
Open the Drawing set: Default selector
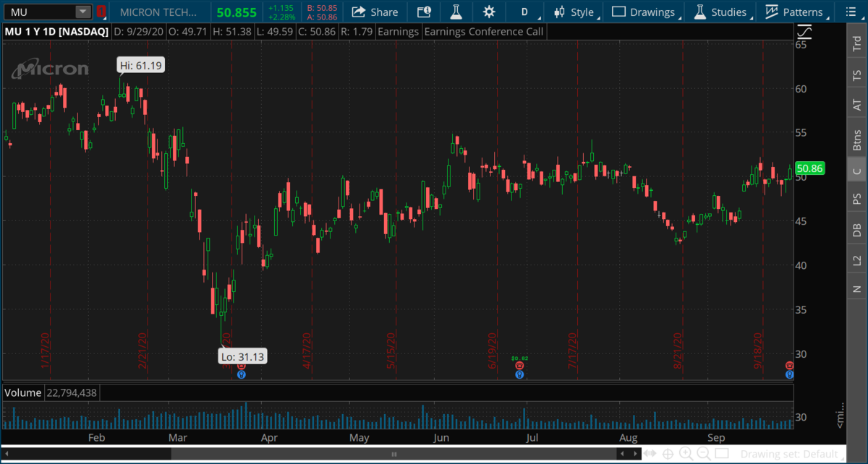coord(792,454)
